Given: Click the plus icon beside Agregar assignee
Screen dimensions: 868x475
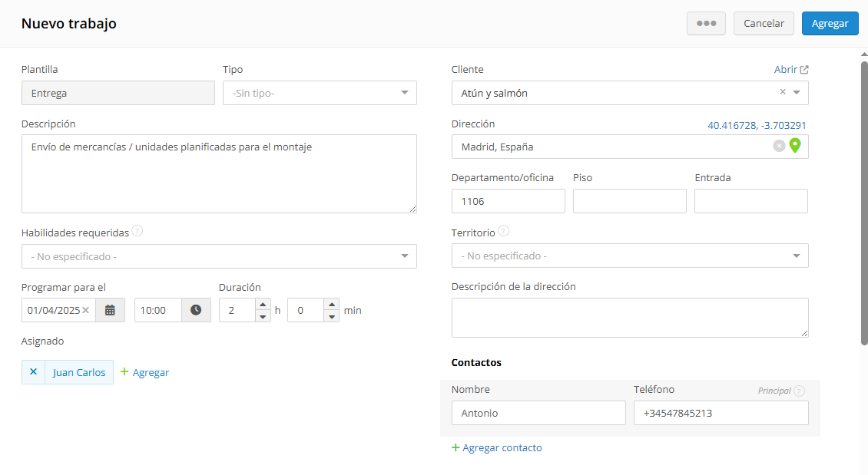Looking at the screenshot, I should tap(124, 371).
